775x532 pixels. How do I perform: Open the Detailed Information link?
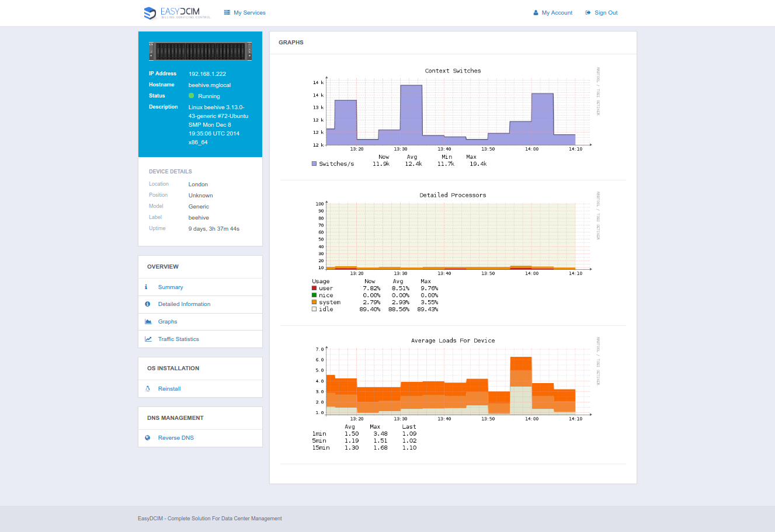[x=184, y=304]
